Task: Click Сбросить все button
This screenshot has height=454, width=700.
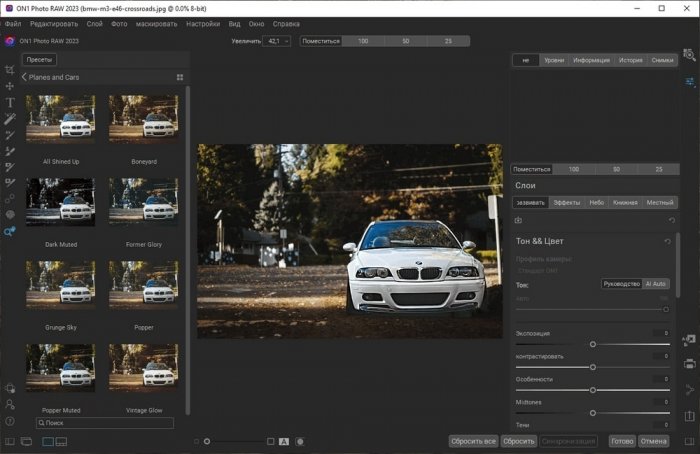Action: [x=473, y=442]
